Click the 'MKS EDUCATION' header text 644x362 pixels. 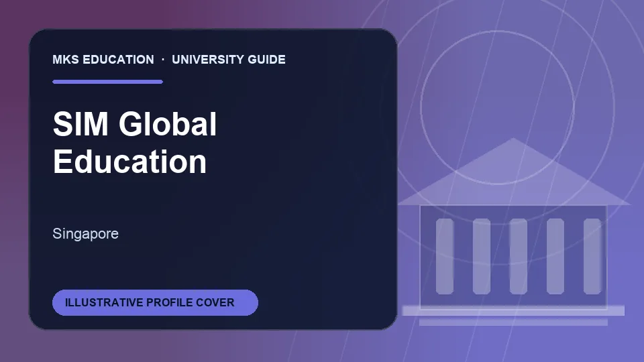(103, 60)
